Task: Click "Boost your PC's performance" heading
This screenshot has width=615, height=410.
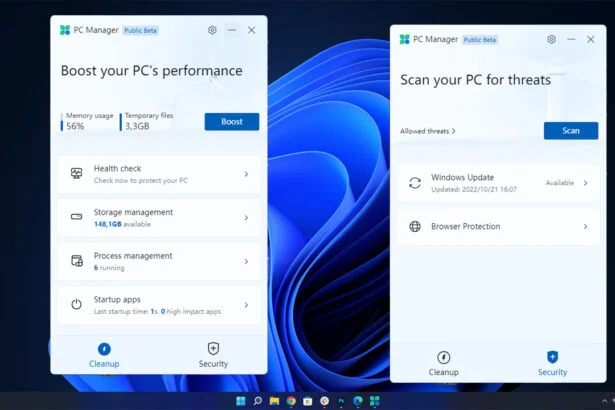Action: (151, 71)
